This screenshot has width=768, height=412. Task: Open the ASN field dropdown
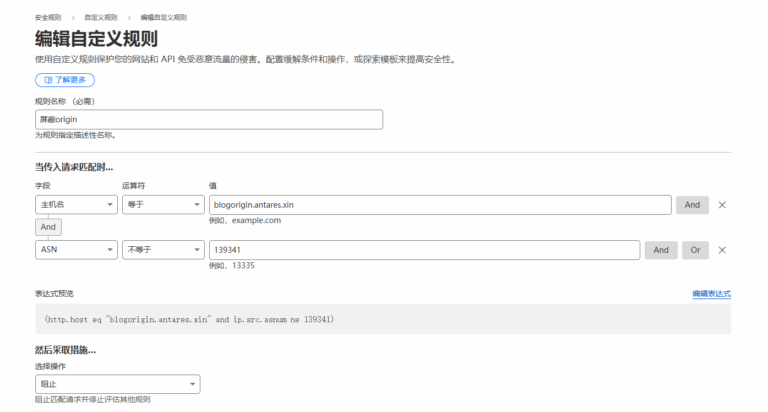(76, 250)
